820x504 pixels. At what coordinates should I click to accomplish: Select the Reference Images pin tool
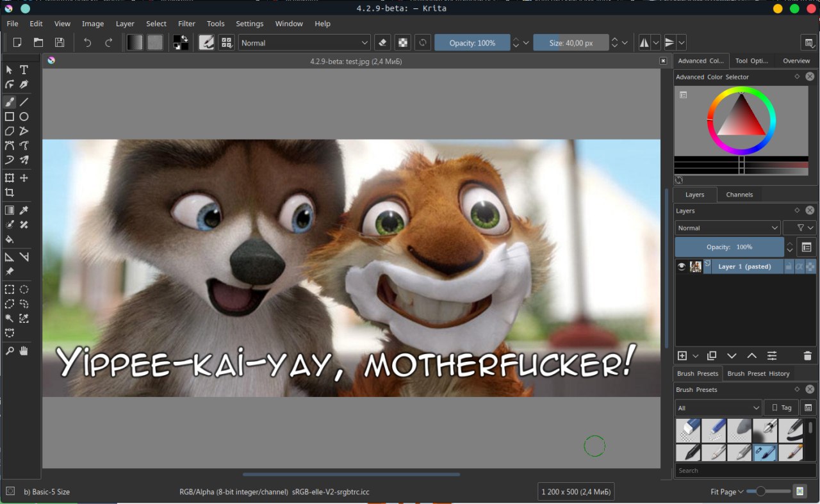pos(10,272)
